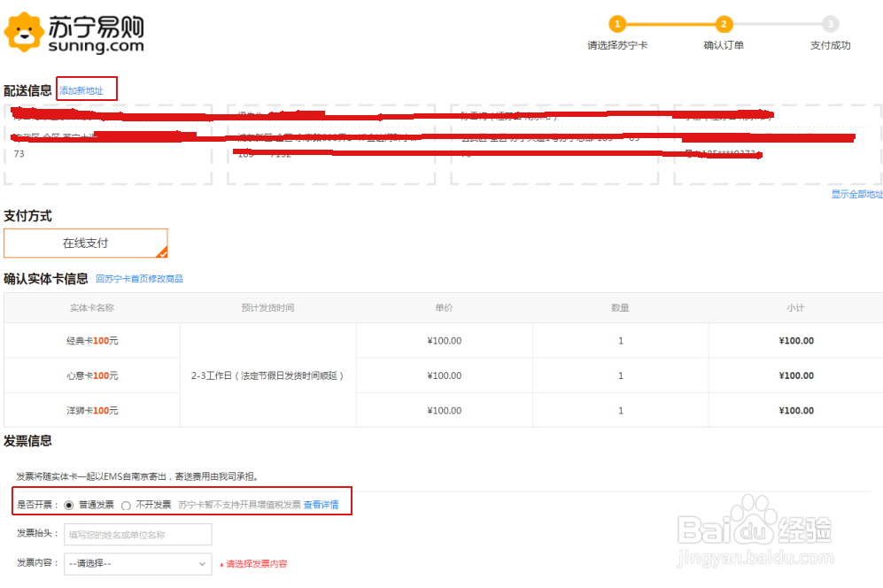Select the 普通发票 radio button
Image resolution: width=883 pixels, height=588 pixels.
69,506
